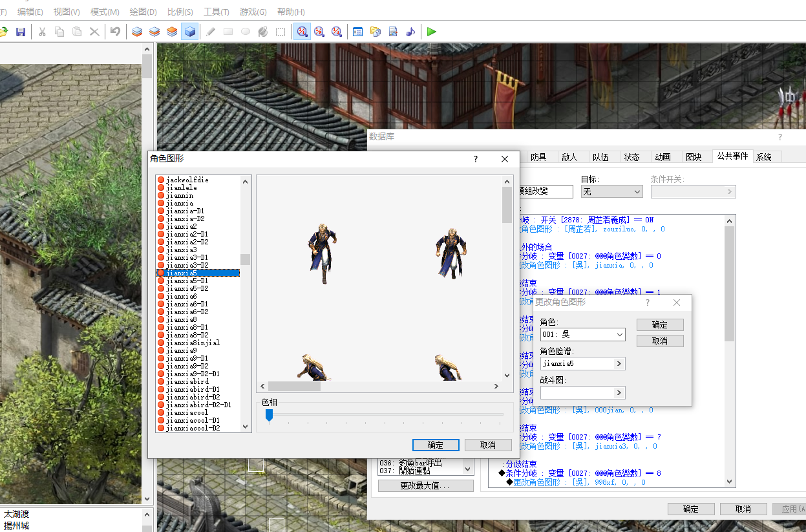
Task: Set map zoom to 1/4 scale
Action: (x=337, y=32)
